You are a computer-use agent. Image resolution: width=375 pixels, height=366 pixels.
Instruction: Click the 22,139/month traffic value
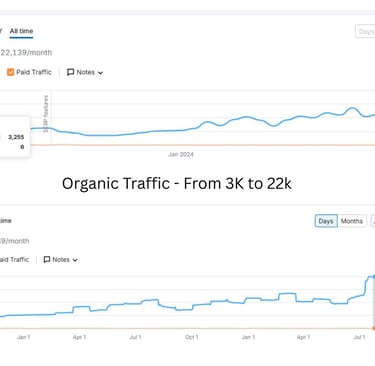point(26,53)
